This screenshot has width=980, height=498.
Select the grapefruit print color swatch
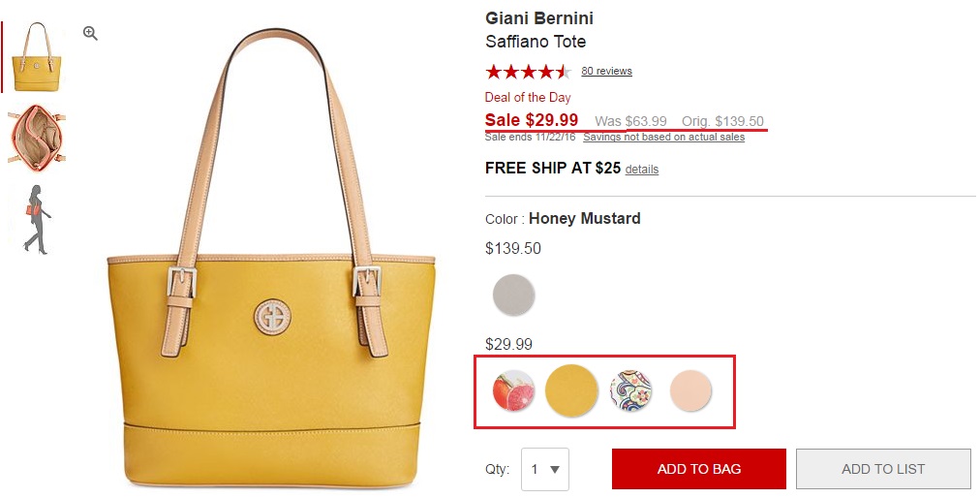513,391
